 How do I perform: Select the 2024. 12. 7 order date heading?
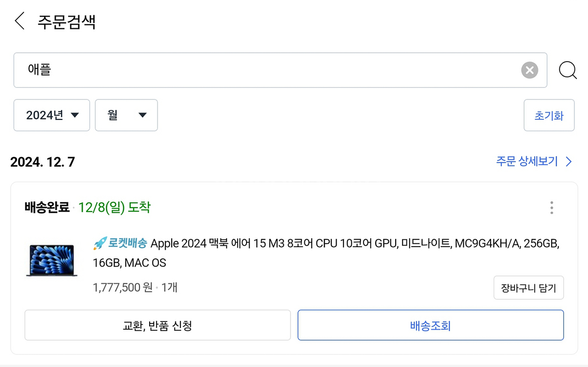tap(43, 162)
